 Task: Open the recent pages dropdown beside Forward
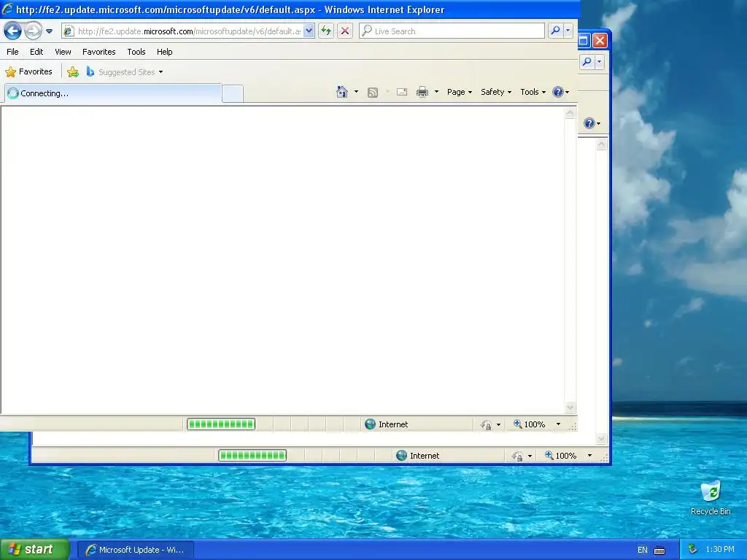click(49, 31)
